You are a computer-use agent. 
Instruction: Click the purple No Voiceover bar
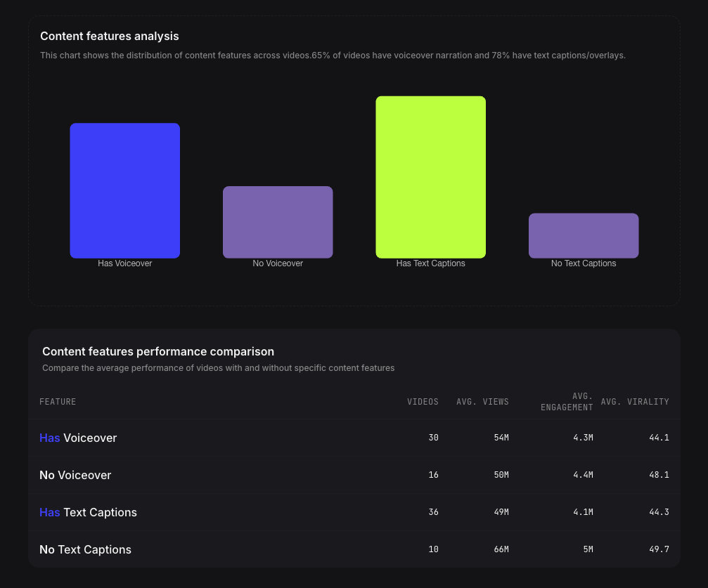[278, 222]
